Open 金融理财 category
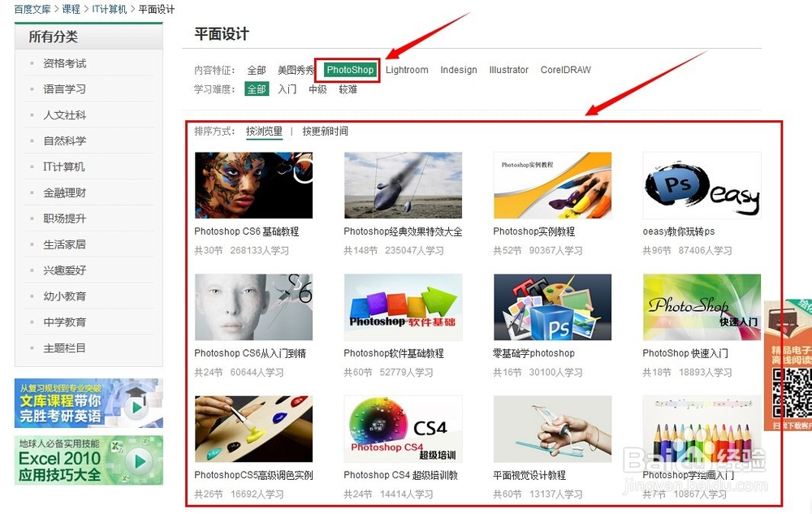Image resolution: width=812 pixels, height=514 pixels. pos(65,192)
